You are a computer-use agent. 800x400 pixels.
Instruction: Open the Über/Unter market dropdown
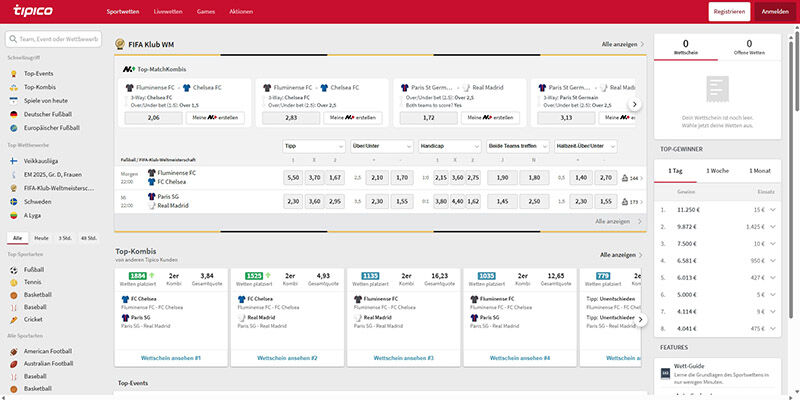[382, 146]
